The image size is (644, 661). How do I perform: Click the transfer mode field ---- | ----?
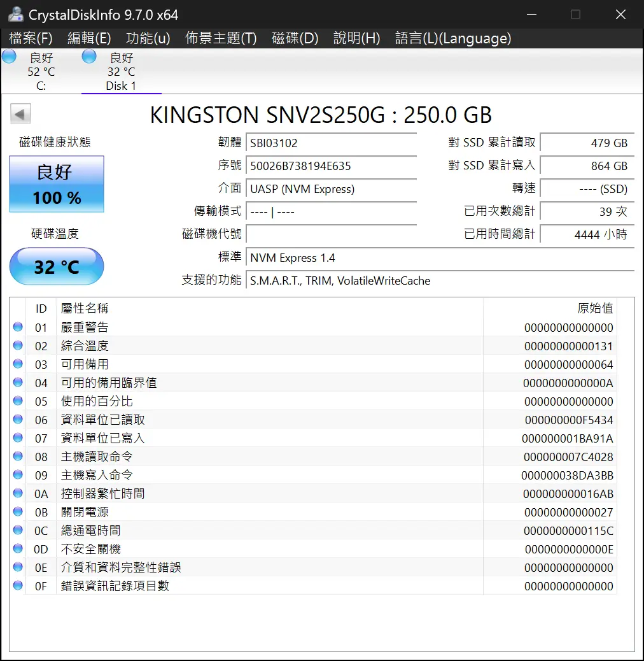point(332,211)
